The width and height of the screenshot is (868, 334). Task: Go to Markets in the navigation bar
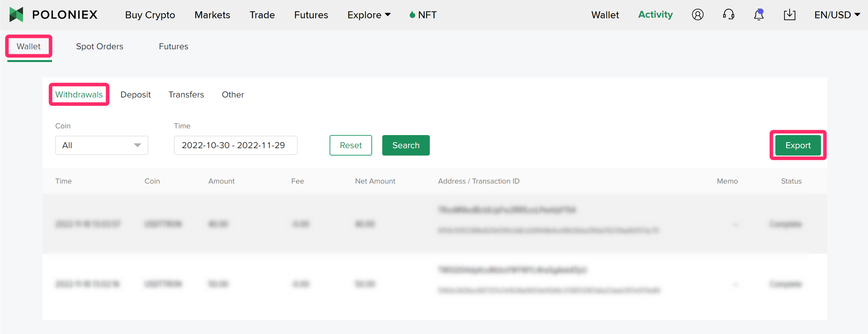(212, 15)
